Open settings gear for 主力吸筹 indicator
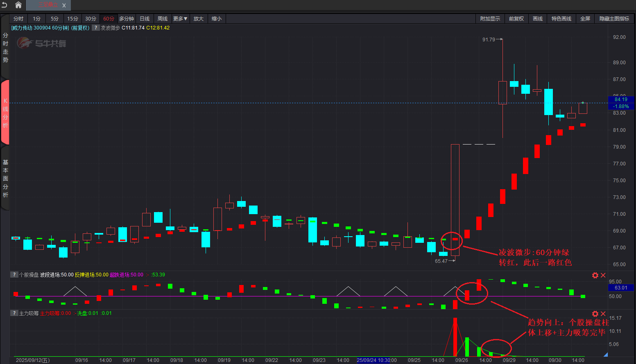The height and width of the screenshot is (364, 636). tap(595, 314)
